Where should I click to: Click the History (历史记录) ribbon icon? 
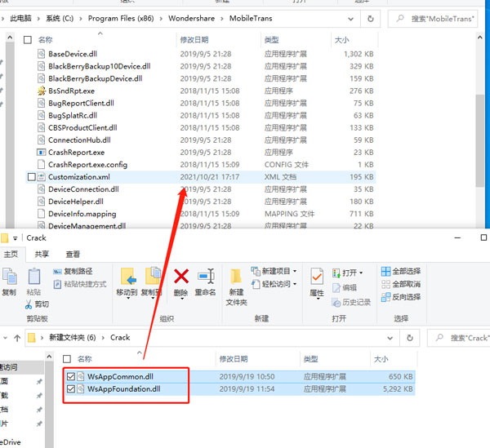coord(336,302)
